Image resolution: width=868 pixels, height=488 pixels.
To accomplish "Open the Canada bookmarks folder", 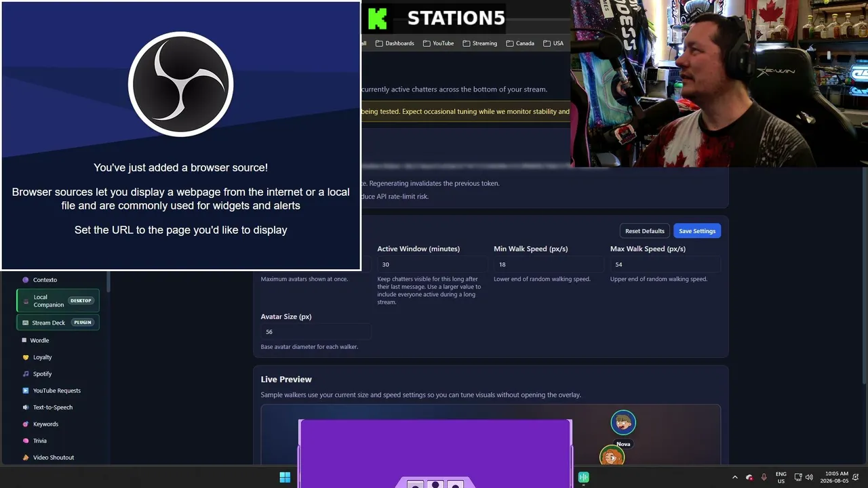I will click(520, 43).
